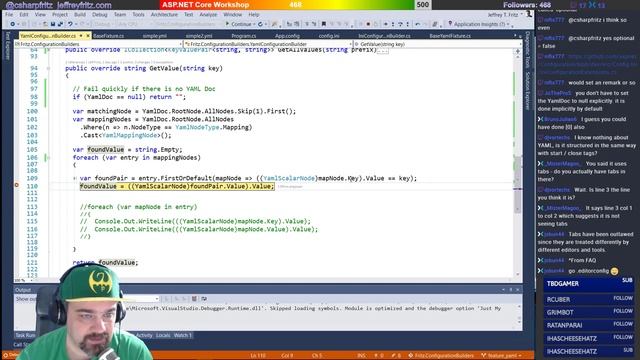Open the Analyze menu
Screen dimensions: 640x360
[x=208, y=15]
